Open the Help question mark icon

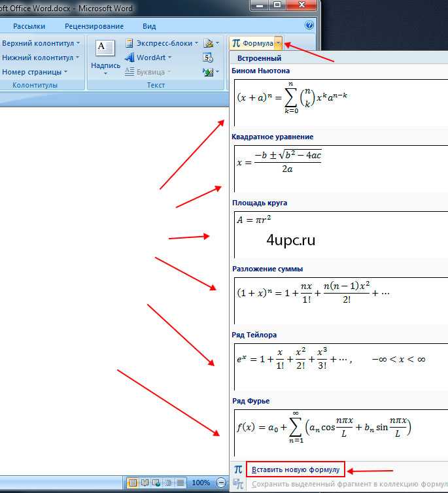tap(309, 25)
